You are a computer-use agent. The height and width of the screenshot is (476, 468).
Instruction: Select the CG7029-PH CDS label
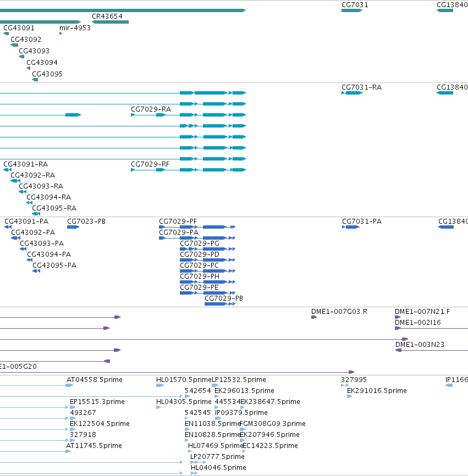coord(200,276)
